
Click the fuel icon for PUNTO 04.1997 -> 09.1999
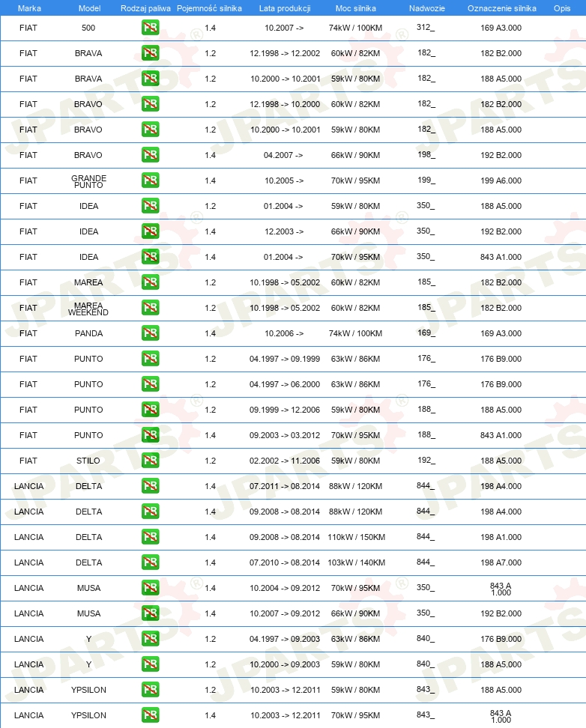(x=150, y=359)
